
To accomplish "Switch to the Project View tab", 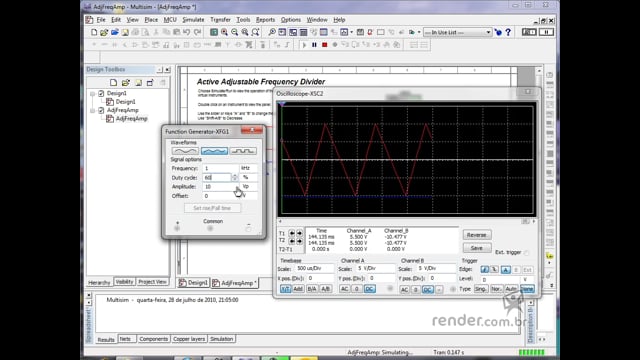I will pos(152,282).
